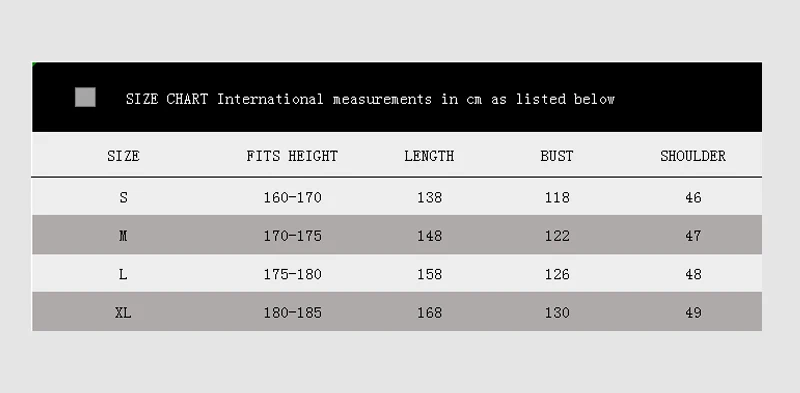800x393 pixels.
Task: Click the gray square icon in header
Action: (85, 97)
